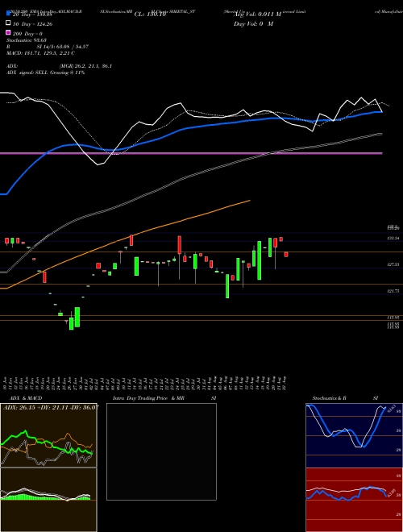This screenshot has width=403, height=532.
Task: Click the 'Intra Day Trading Price & MR' title
Action: click(x=148, y=398)
